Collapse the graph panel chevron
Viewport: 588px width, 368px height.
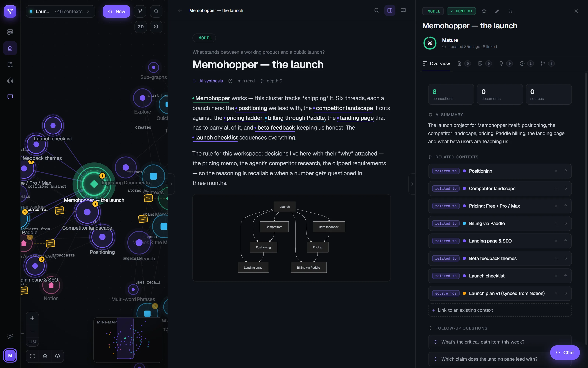[x=171, y=184]
